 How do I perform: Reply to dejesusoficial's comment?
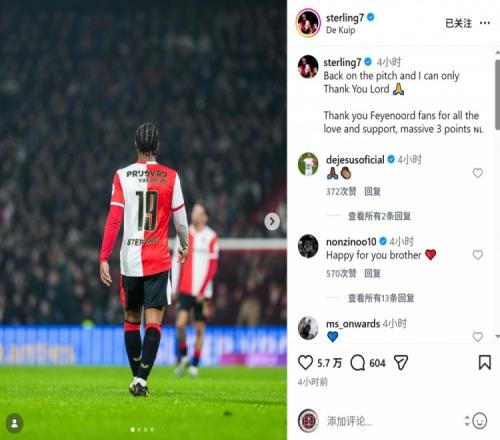pyautogui.click(x=372, y=192)
